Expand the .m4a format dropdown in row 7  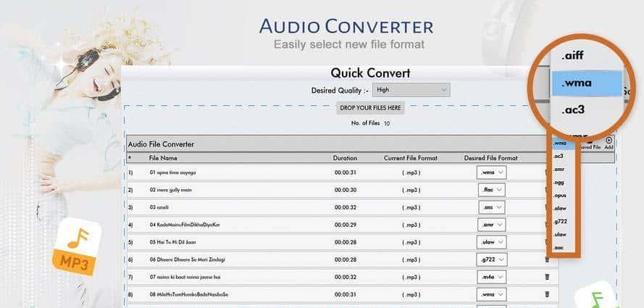pyautogui.click(x=492, y=277)
